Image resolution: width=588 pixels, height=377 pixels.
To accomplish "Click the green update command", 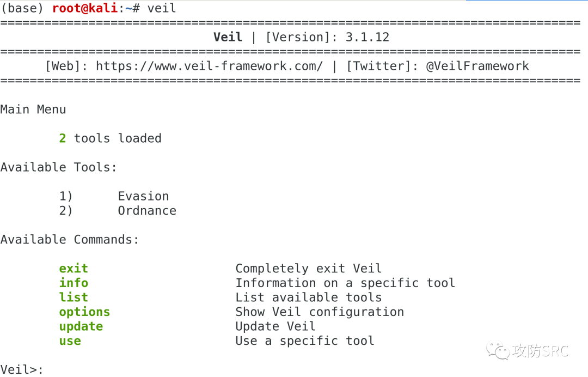I will [81, 326].
